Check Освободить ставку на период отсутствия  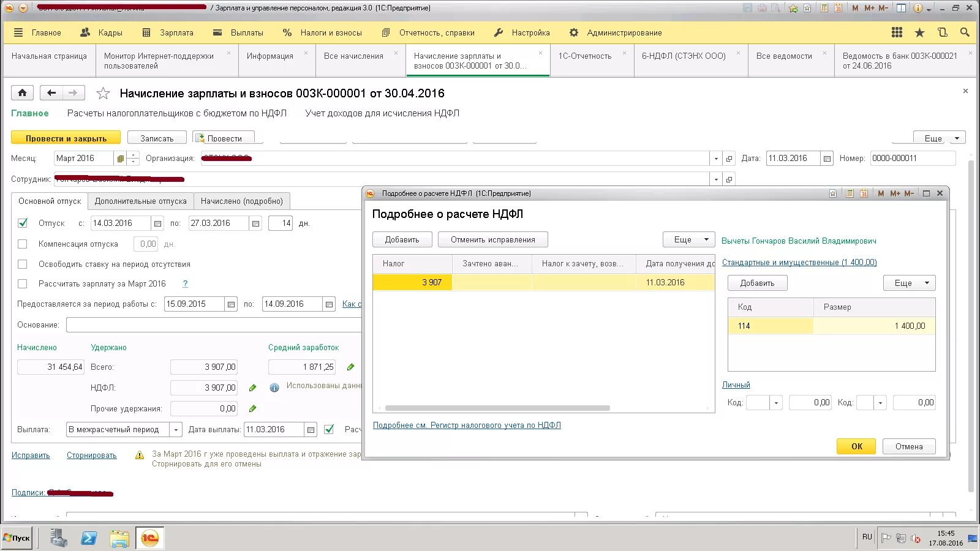pos(23,264)
